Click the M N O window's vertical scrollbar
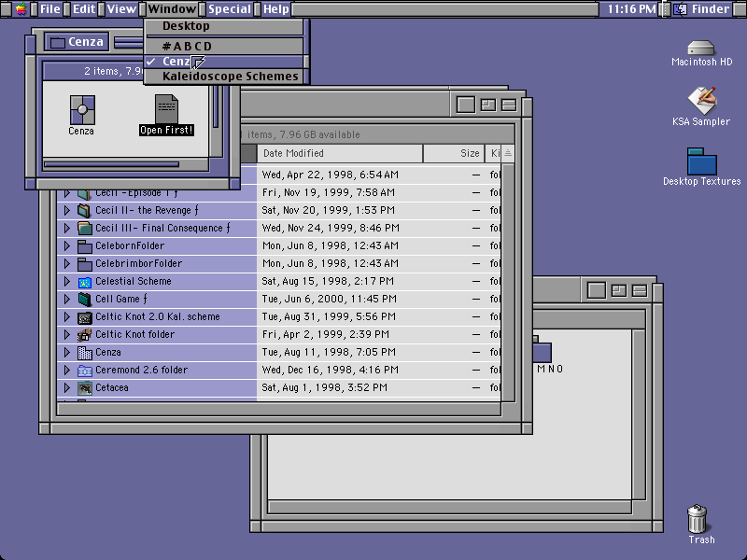The width and height of the screenshot is (747, 560). tap(639, 413)
